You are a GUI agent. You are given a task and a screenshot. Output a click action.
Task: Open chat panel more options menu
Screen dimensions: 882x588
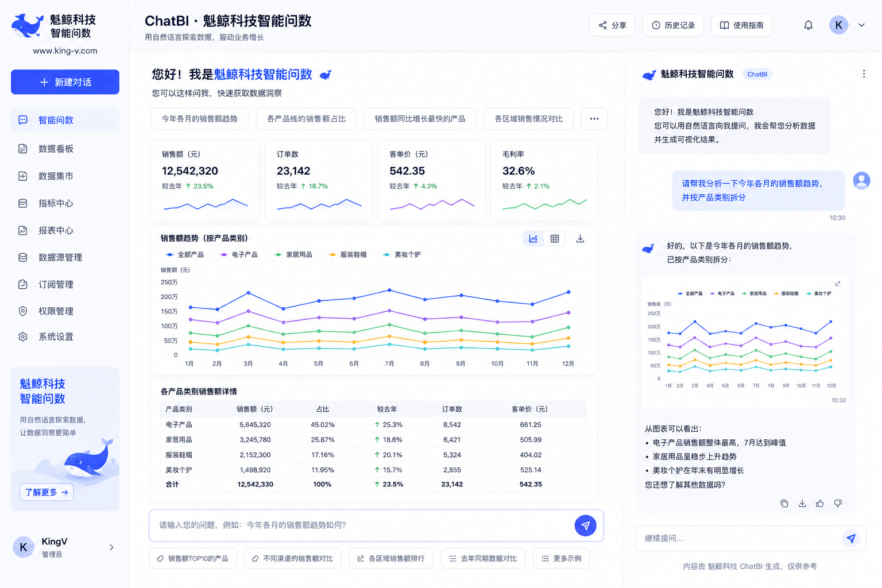(x=864, y=74)
